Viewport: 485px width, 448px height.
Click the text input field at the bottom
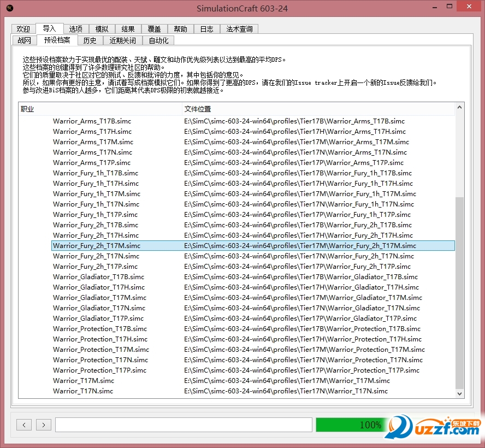184,425
